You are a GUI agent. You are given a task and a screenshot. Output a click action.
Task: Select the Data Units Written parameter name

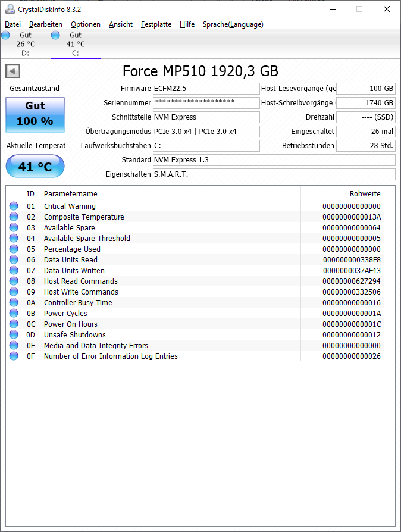click(x=74, y=270)
